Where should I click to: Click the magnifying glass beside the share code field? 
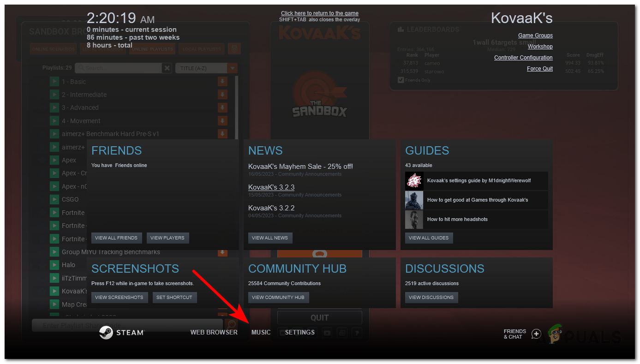tap(231, 324)
